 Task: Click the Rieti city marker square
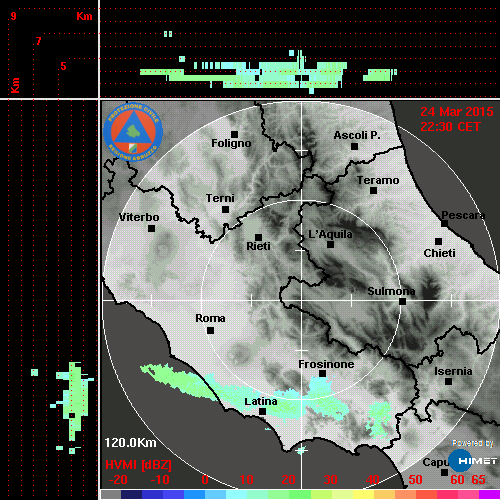click(x=259, y=237)
